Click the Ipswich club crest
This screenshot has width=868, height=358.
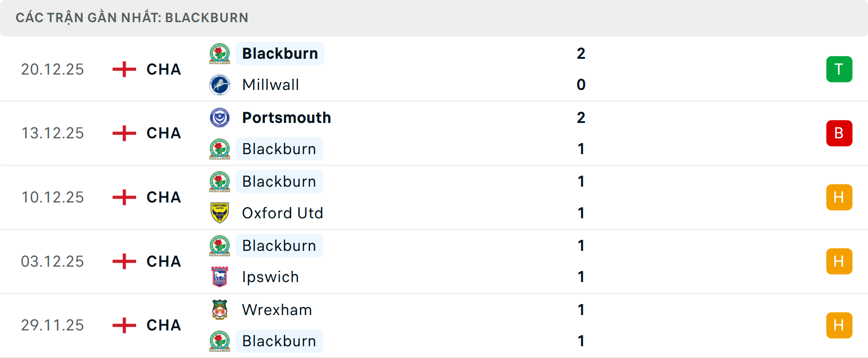pos(220,277)
